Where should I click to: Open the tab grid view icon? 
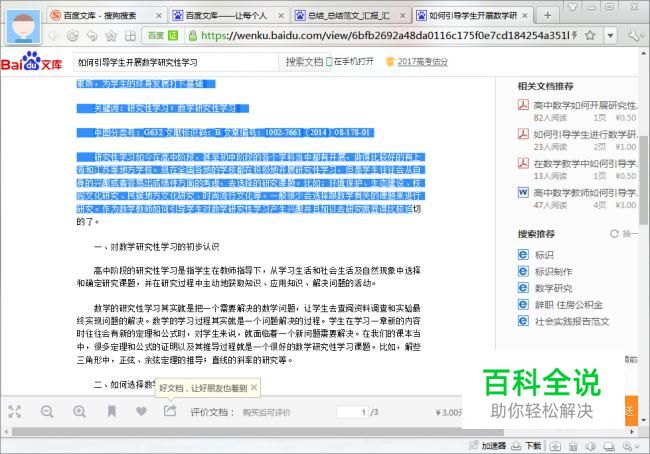(130, 36)
